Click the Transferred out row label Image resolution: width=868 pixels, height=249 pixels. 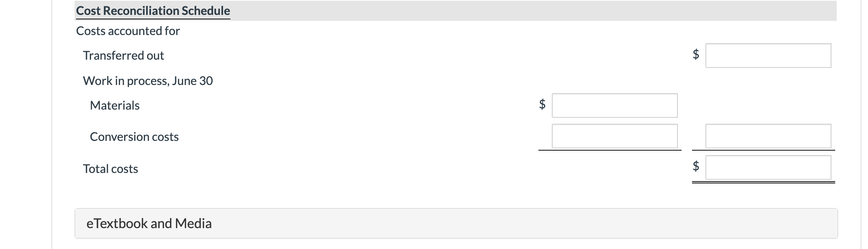[123, 55]
